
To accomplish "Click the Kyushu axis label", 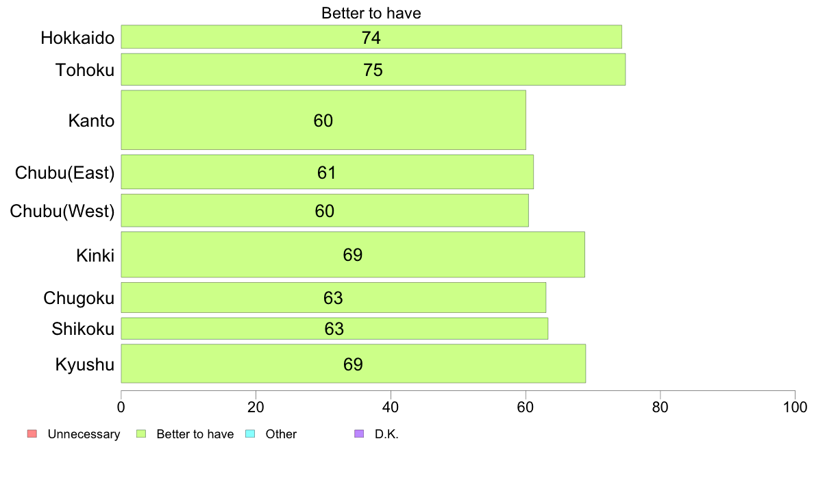I will 84,364.
